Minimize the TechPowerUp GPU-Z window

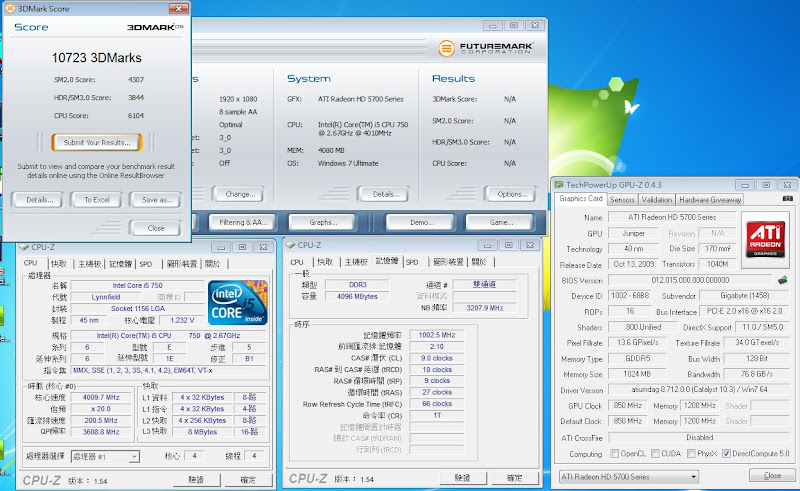tap(745, 185)
